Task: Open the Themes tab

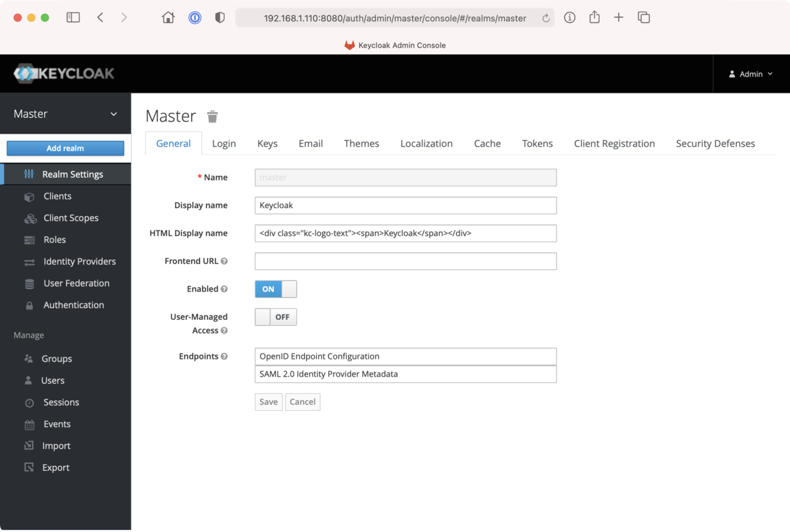Action: click(x=361, y=144)
